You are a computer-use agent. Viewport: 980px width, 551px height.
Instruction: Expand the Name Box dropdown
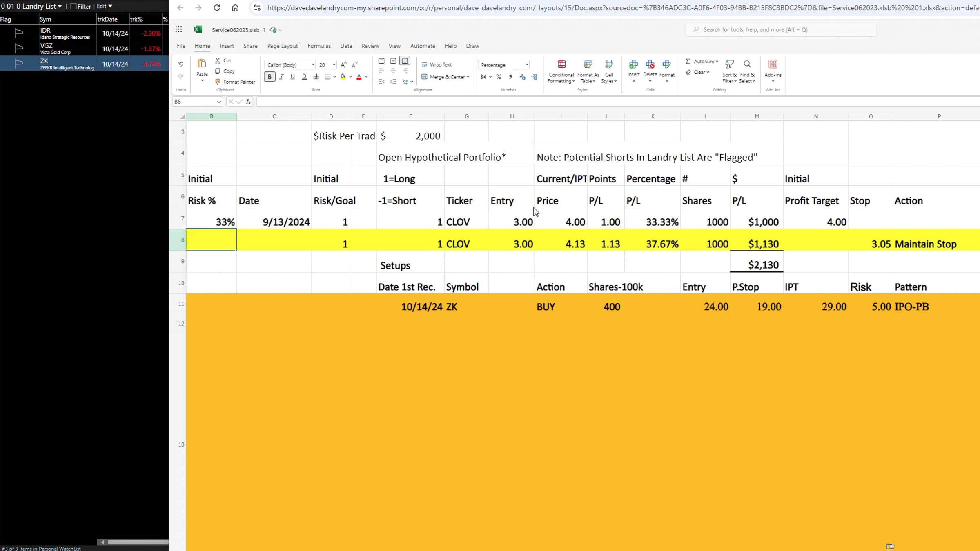click(219, 102)
